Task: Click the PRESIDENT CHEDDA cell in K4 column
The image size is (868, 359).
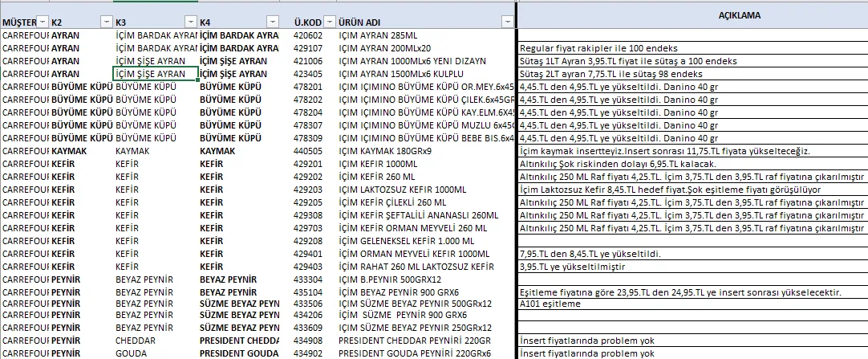Action: 239,341
